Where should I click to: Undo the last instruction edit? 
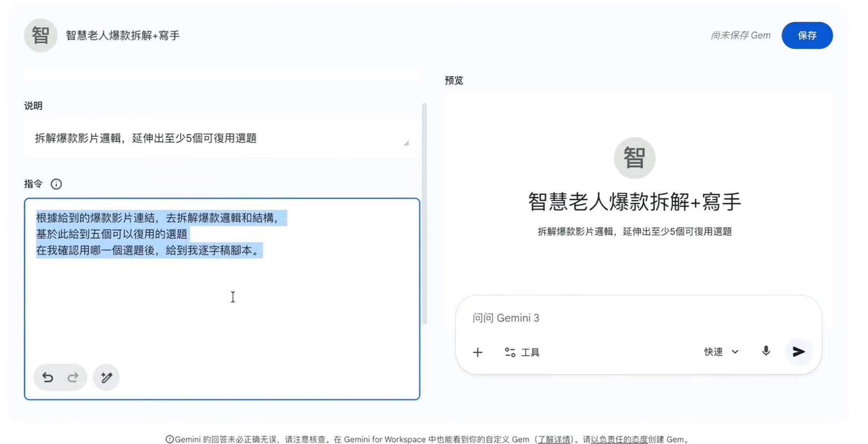[x=48, y=377]
